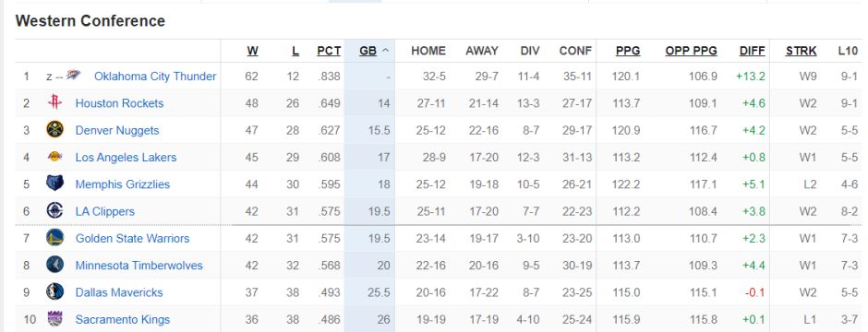This screenshot has width=868, height=332.
Task: Open the Minnesota Timberwolves team link
Action: [139, 266]
